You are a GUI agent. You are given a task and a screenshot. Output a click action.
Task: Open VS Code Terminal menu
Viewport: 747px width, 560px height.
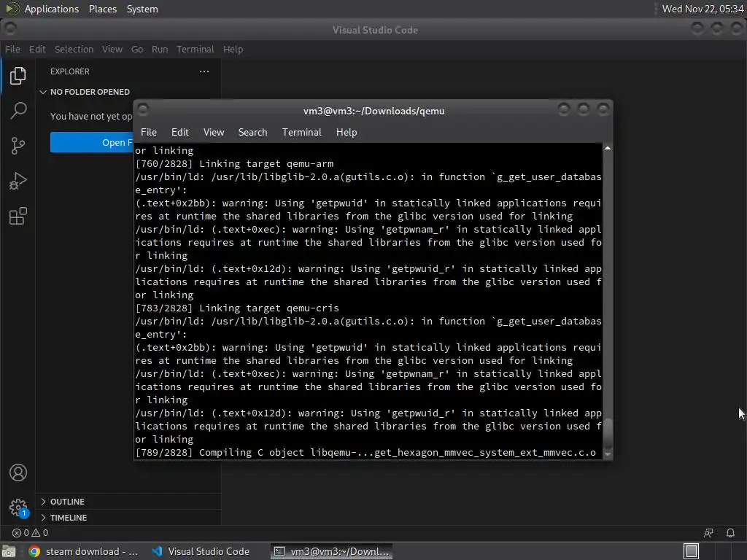pos(196,49)
